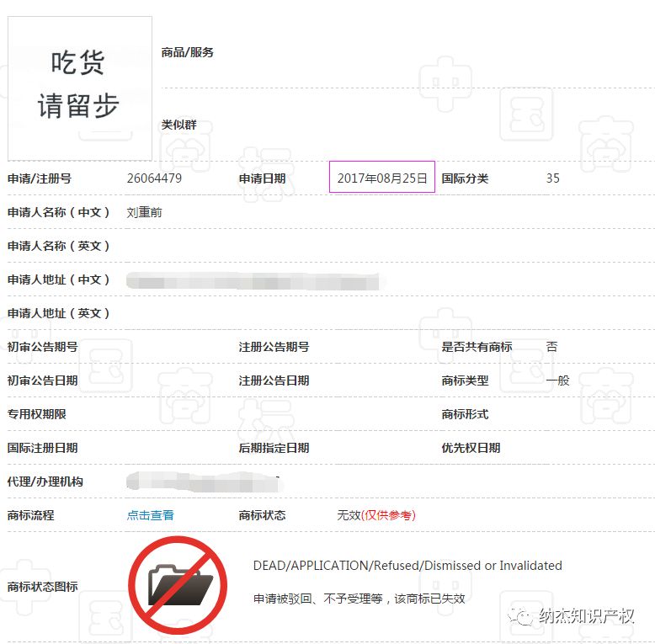Click the 申请/注册号 field label
The width and height of the screenshot is (655, 644).
click(40, 178)
